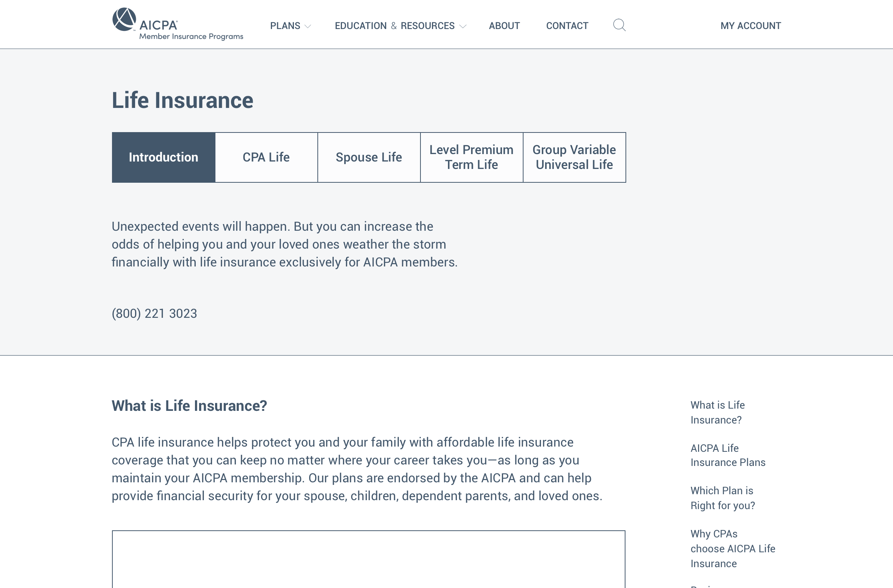This screenshot has width=893, height=588.
Task: Expand the Plans dropdown chevron
Action: (308, 26)
